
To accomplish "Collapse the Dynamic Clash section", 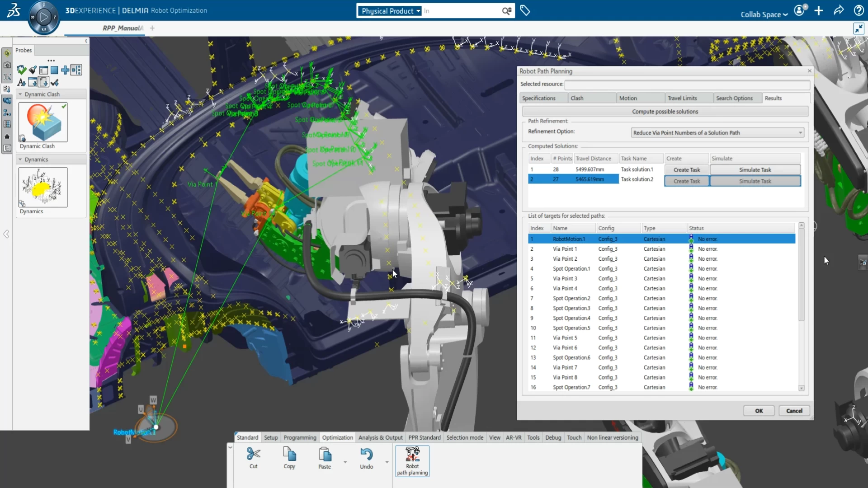I will [x=20, y=94].
